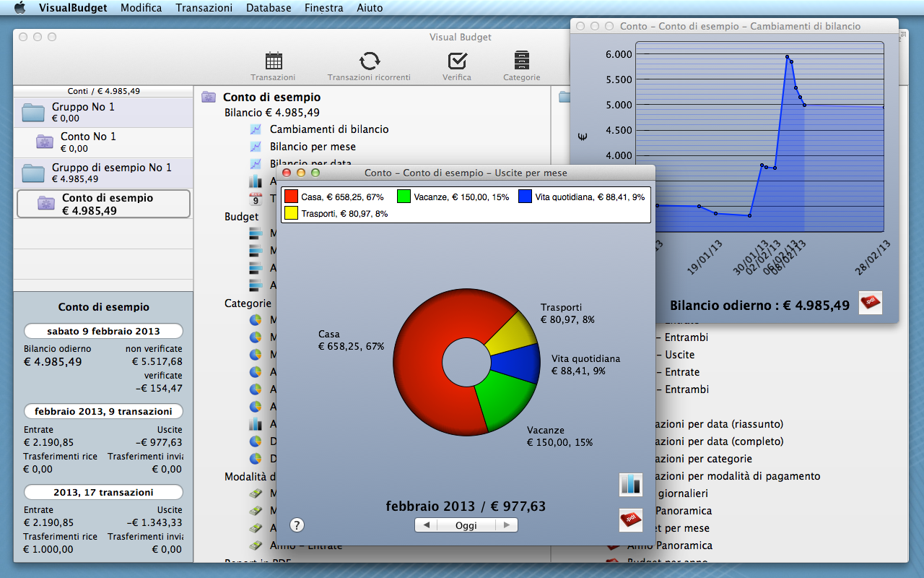Click the green Vacanze legend swatch
Image resolution: width=924 pixels, height=578 pixels.
tap(404, 197)
